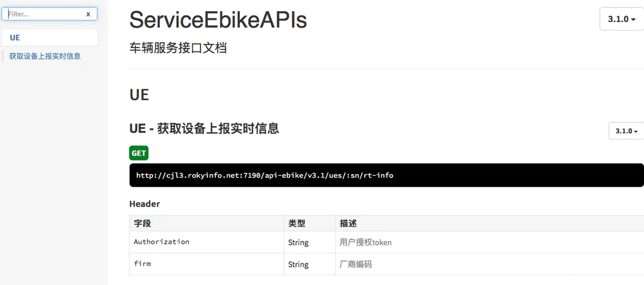
Task: Open the top 3.1.0 version dropdown
Action: coord(621,19)
